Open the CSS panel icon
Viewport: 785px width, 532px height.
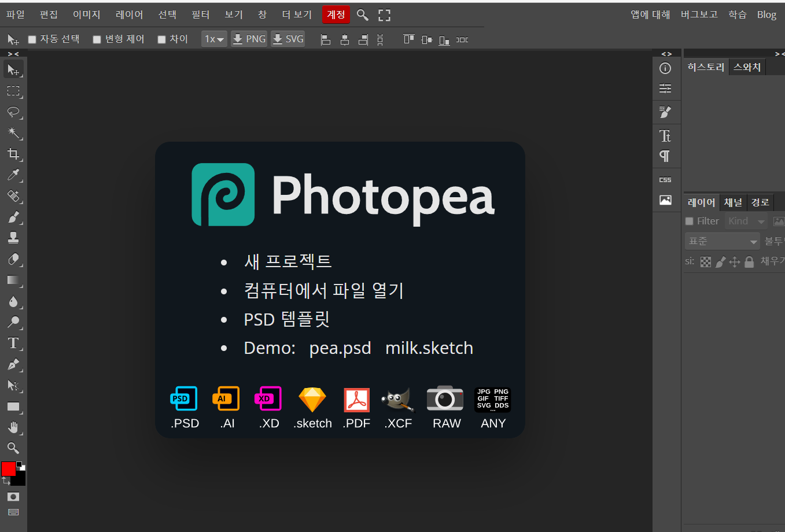[x=665, y=180]
